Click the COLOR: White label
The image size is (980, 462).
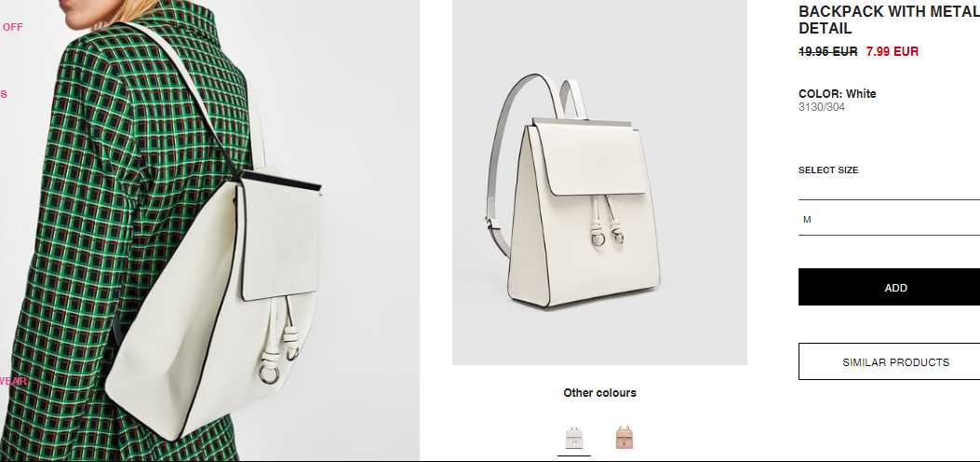tap(837, 94)
